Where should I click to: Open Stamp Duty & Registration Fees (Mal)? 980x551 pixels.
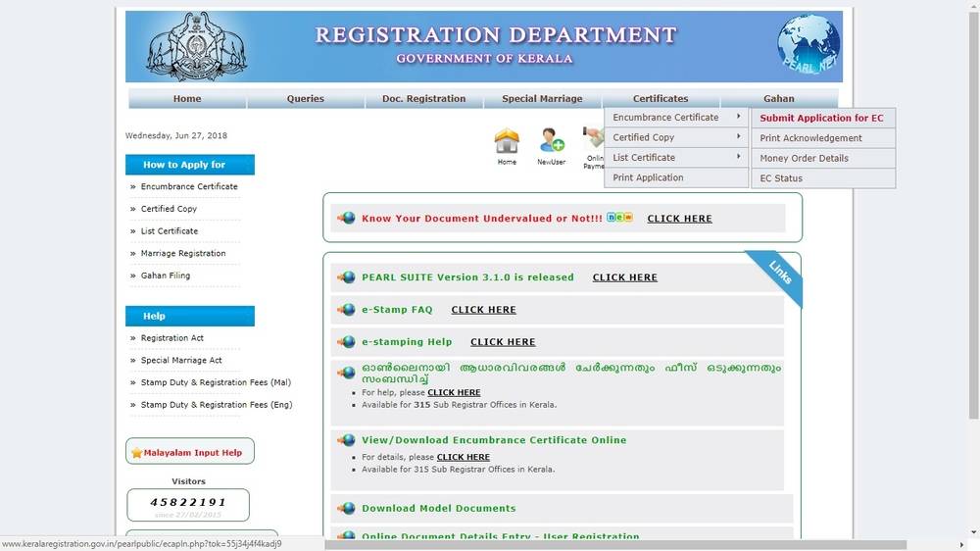tap(216, 382)
